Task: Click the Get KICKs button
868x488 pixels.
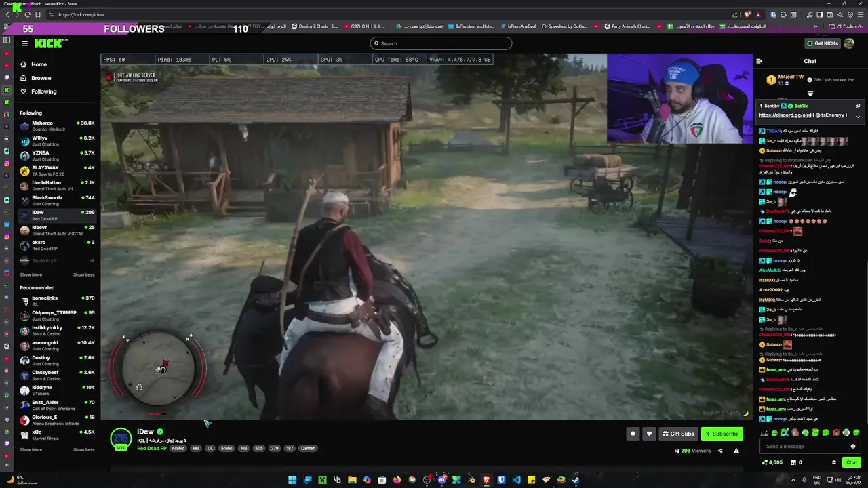Action: 823,43
